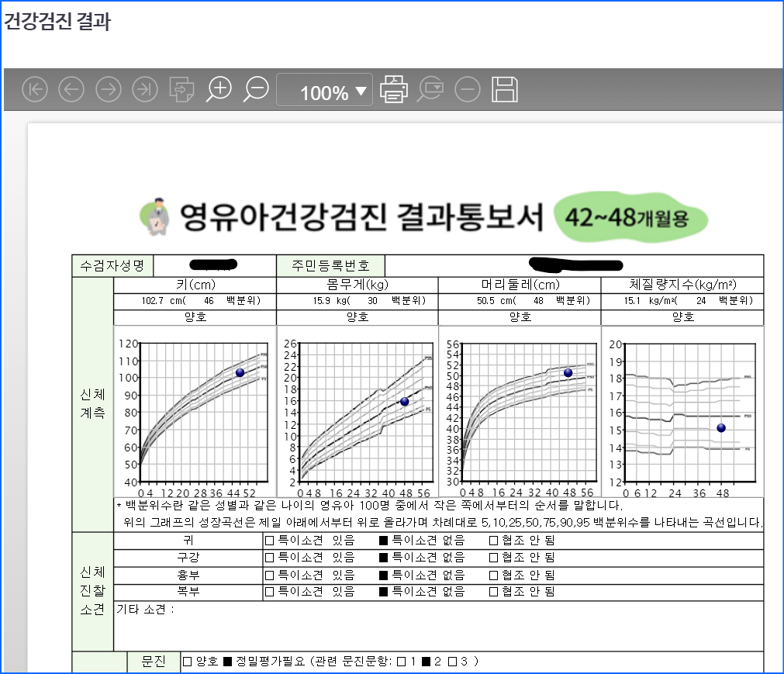This screenshot has width=784, height=674.
Task: Jump to last page of the report
Action: (145, 90)
